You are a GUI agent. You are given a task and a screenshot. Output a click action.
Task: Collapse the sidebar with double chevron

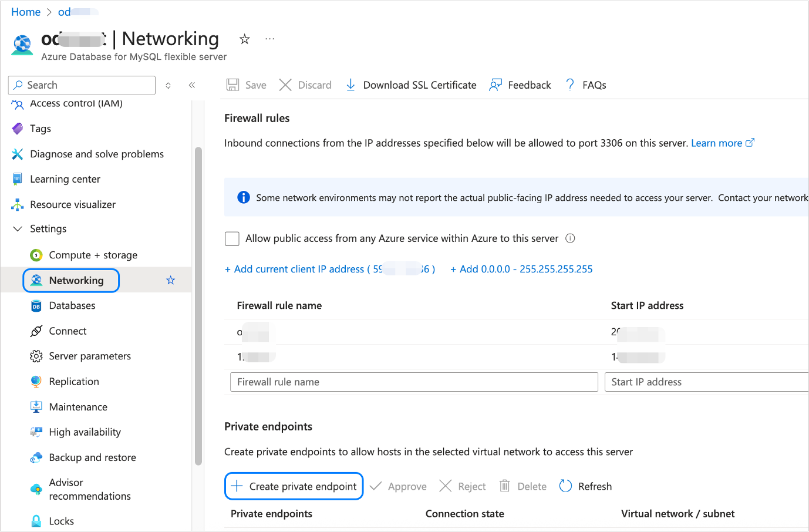[x=192, y=85]
